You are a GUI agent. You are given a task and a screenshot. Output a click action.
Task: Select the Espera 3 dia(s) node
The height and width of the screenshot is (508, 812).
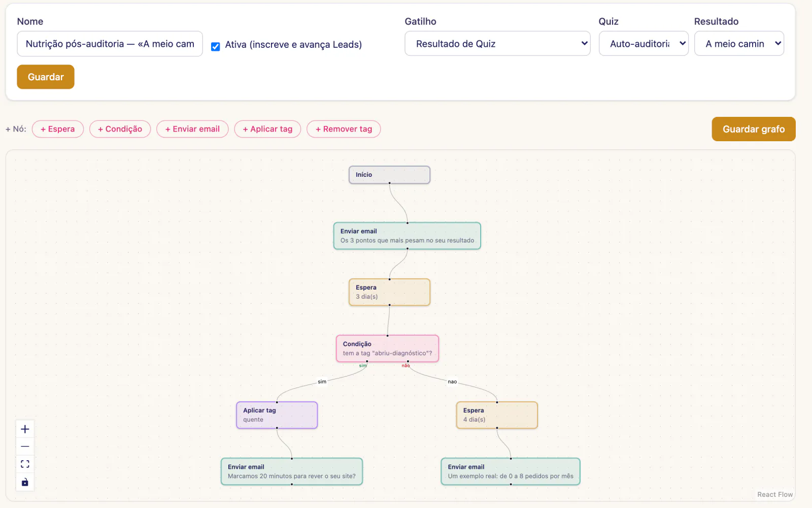click(x=389, y=292)
